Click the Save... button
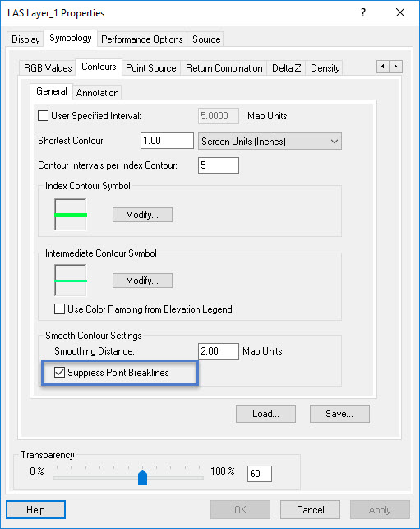The width and height of the screenshot is (420, 529). point(339,414)
